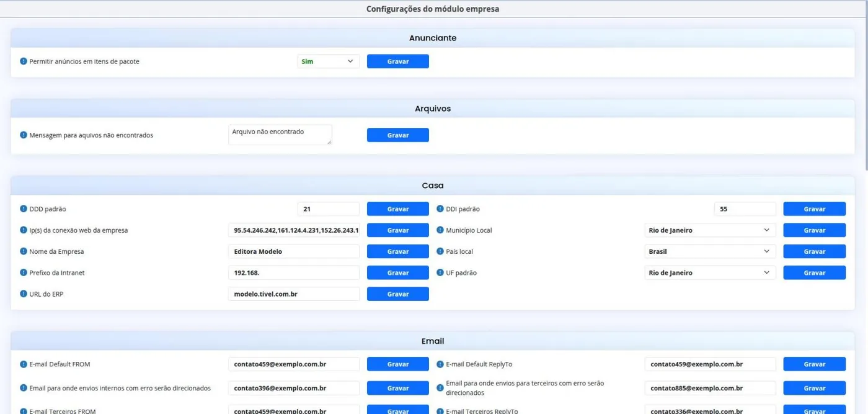
Task: Click the Ip(s) da conexão web input field
Action: coord(294,230)
